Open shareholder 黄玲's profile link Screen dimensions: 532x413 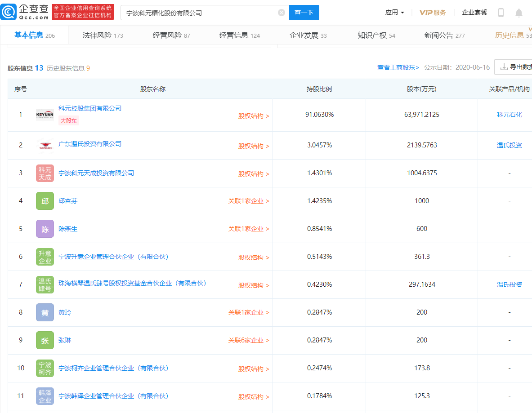click(65, 312)
